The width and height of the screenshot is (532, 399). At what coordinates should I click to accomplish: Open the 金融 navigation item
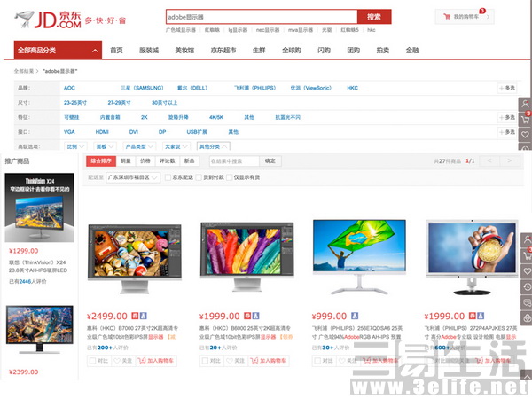point(412,51)
